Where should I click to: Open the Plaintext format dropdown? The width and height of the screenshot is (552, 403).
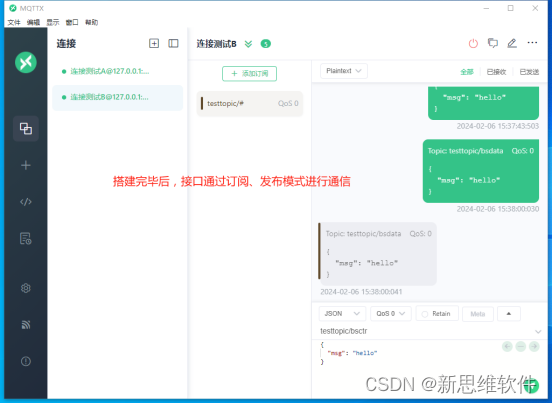(344, 71)
